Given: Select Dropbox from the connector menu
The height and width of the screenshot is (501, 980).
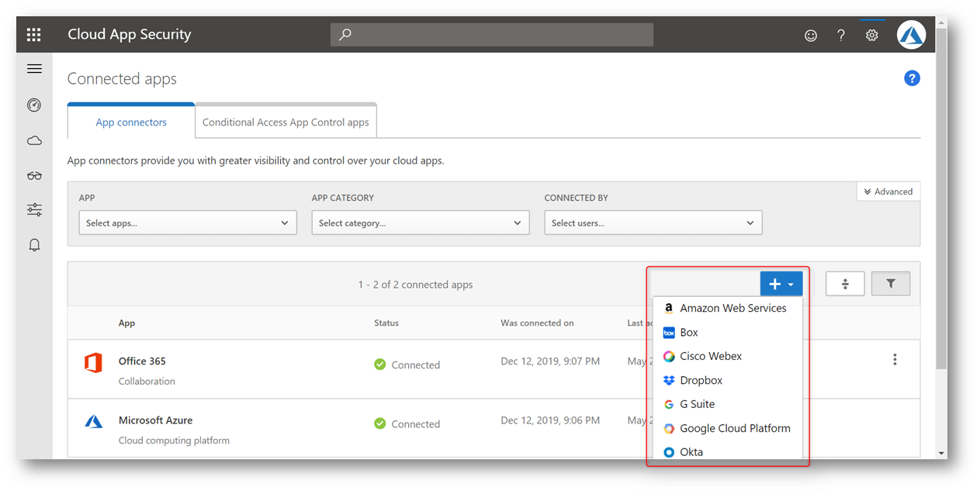Looking at the screenshot, I should pyautogui.click(x=728, y=380).
